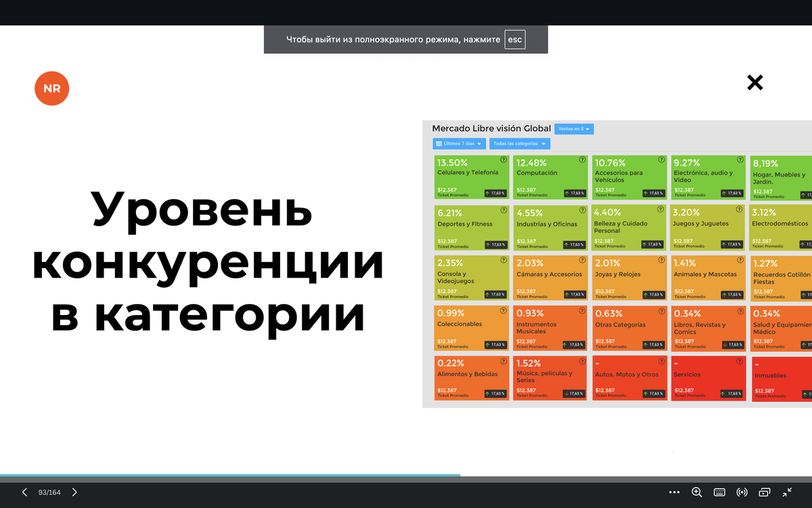
Task: Click the fullscreen exit hint banner text
Action: (x=393, y=39)
